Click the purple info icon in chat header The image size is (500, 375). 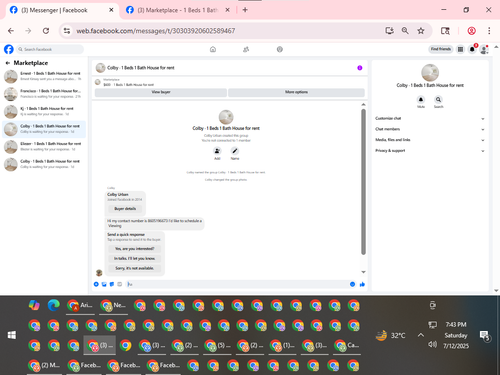pyautogui.click(x=360, y=68)
